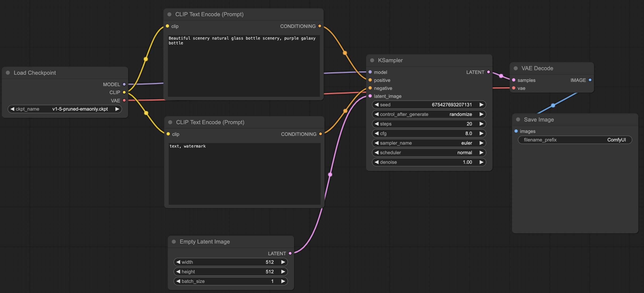Select next checkpoint with ckpt_name right arrow
This screenshot has width=644, height=293.
tap(117, 109)
